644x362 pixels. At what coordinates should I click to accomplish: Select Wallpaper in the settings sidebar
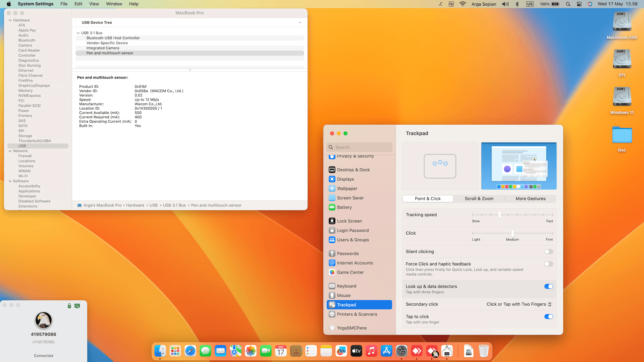coord(347,188)
